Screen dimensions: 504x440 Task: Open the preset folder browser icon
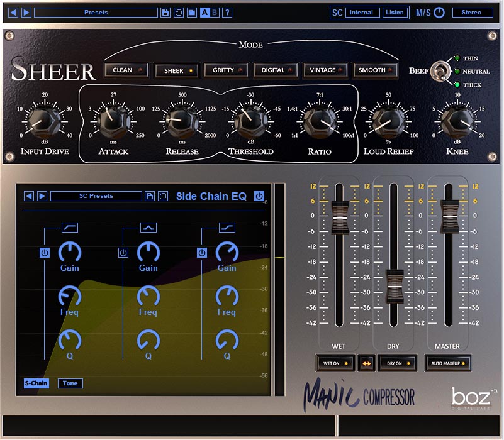pyautogui.click(x=191, y=12)
